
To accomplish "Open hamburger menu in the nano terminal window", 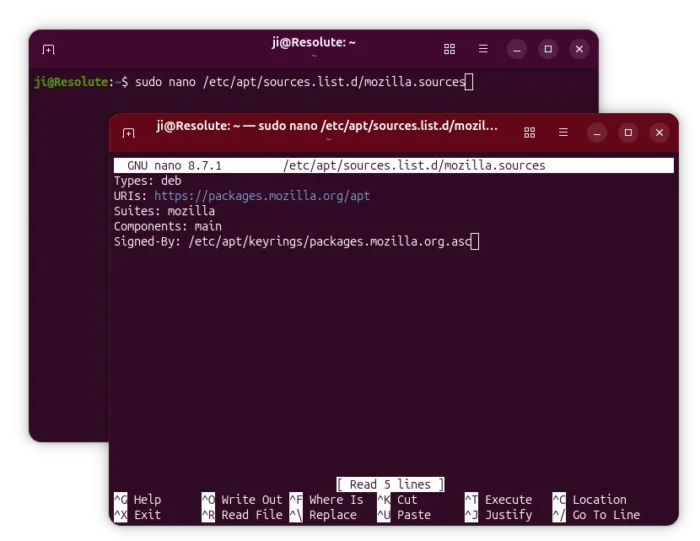I will point(563,132).
